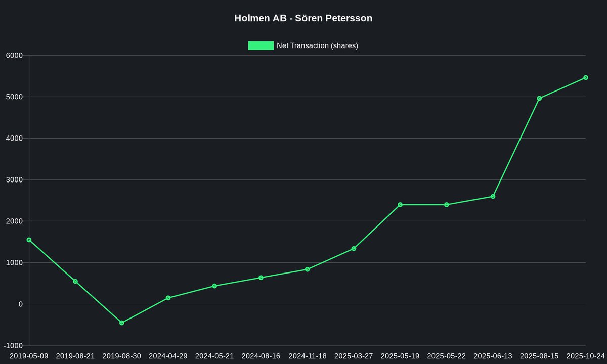The height and width of the screenshot is (364, 607).
Task: Click the 2025-05-19 x-axis label
Action: pyautogui.click(x=400, y=356)
